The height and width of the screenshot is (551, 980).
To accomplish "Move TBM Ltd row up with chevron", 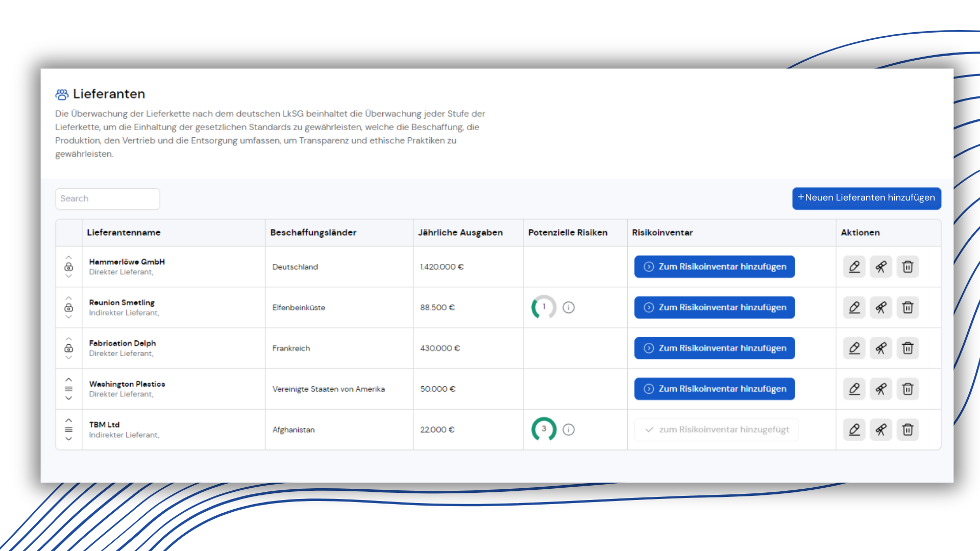I will pos(68,420).
